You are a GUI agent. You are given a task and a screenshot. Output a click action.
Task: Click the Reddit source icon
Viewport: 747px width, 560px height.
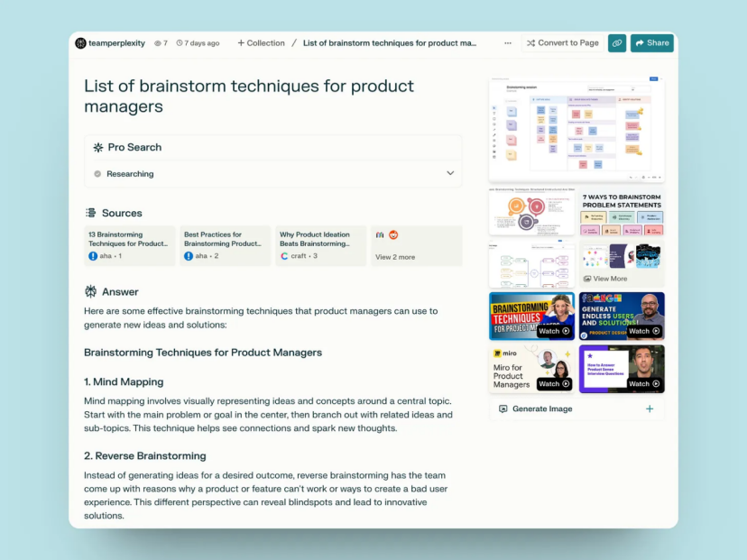point(393,234)
